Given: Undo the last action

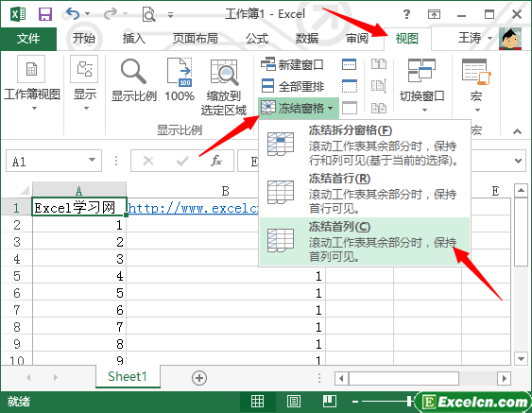Looking at the screenshot, I should (x=72, y=14).
